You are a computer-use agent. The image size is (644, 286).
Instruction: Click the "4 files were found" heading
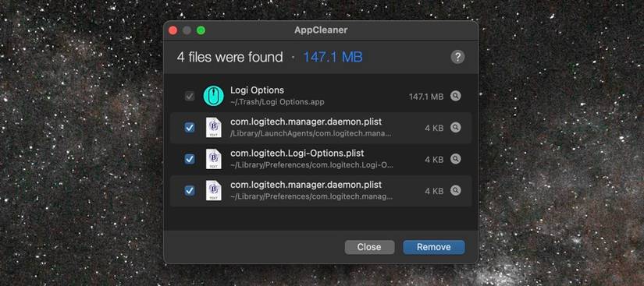(x=229, y=57)
